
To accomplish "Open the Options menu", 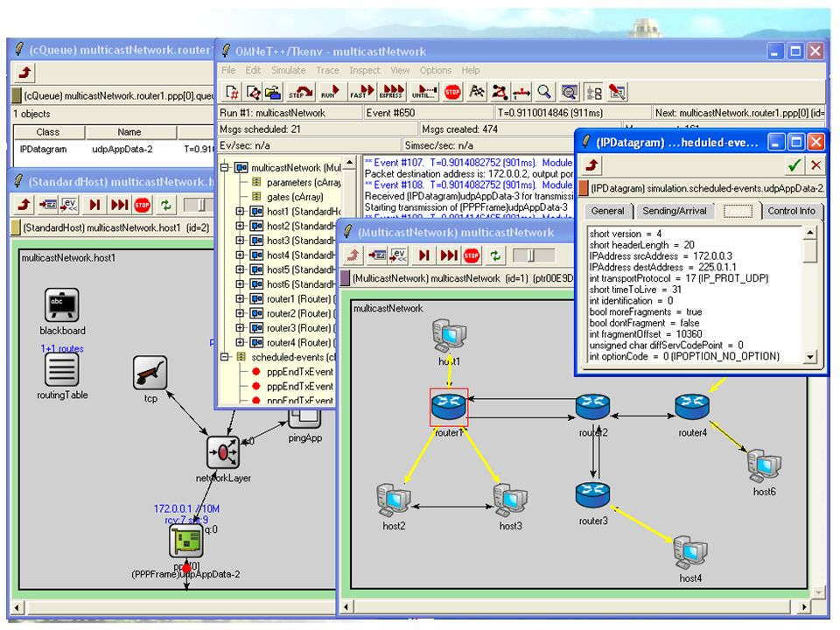I will click(436, 70).
